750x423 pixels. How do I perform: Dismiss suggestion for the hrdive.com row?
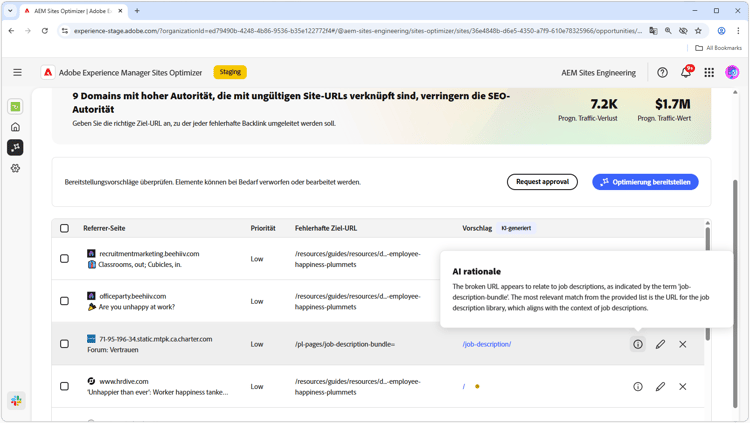[x=683, y=386]
